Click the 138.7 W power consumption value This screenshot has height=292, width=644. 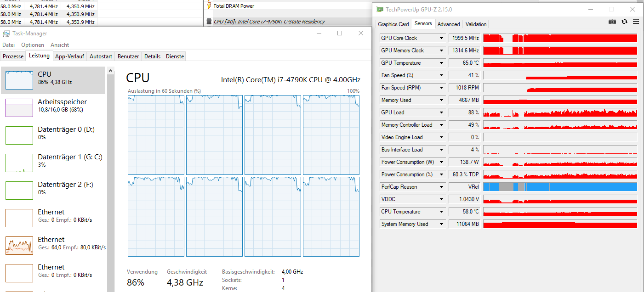tap(464, 162)
